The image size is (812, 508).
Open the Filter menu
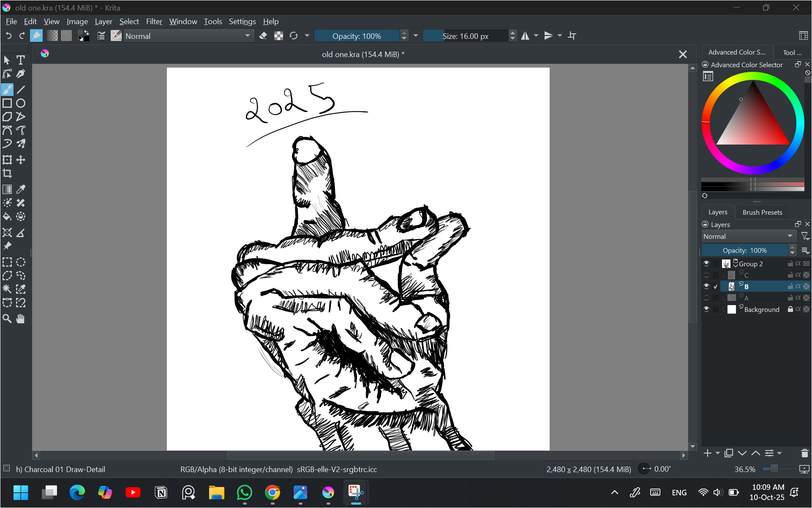click(x=154, y=22)
